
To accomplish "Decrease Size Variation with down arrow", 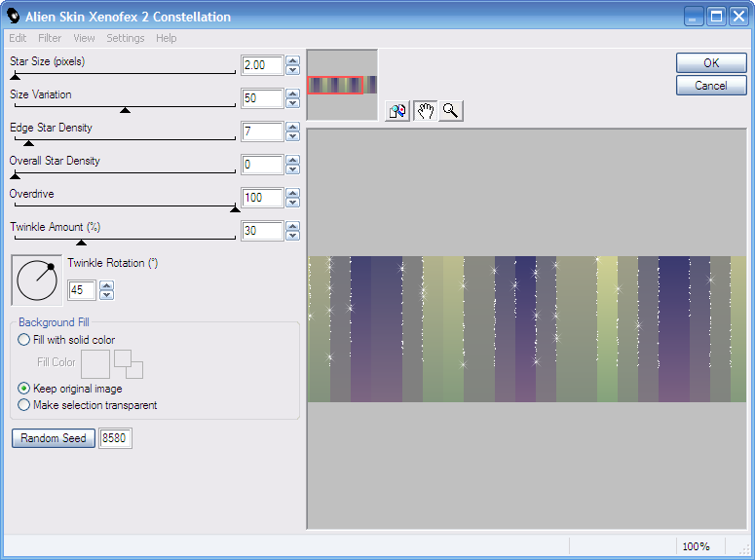I will [293, 103].
